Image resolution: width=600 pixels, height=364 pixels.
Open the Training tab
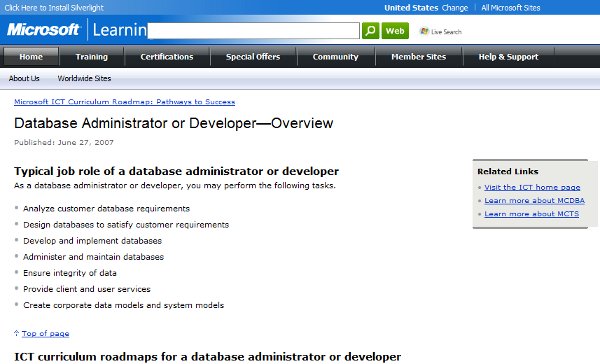91,57
